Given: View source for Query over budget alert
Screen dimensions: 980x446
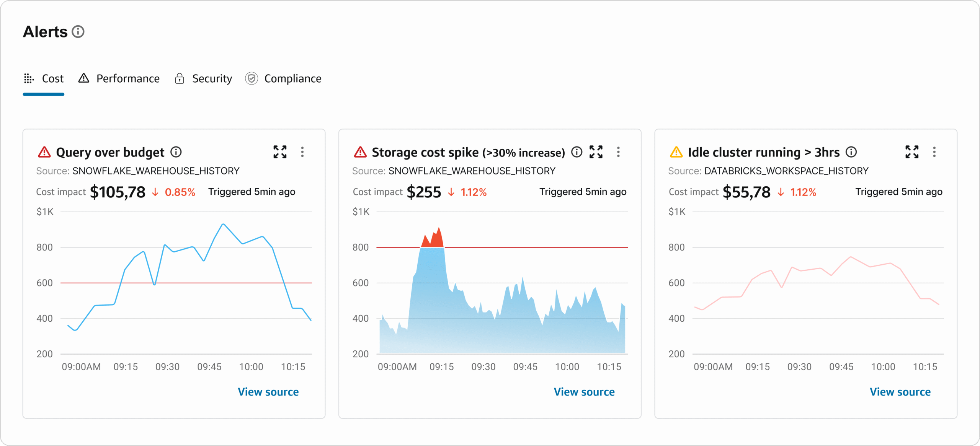Looking at the screenshot, I should click(268, 392).
